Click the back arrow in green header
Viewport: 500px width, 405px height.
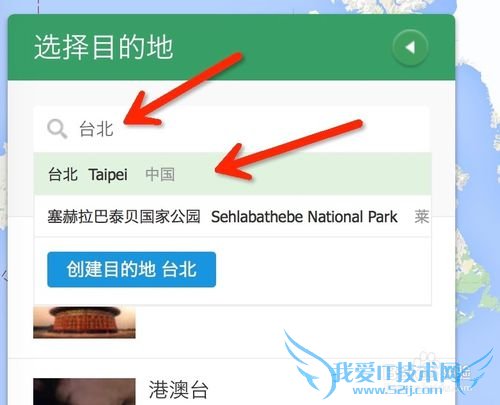(x=410, y=47)
